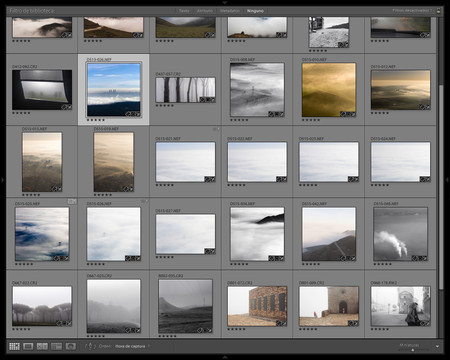The image size is (450, 360).
Task: Select the black-and-white street photographer thumbnail
Action: pyautogui.click(x=401, y=306)
